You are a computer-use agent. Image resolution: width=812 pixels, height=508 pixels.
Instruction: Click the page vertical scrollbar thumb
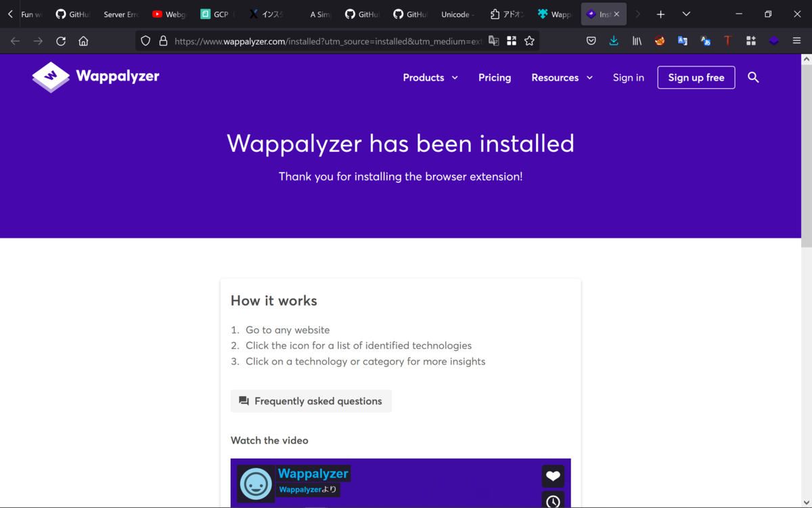click(807, 156)
